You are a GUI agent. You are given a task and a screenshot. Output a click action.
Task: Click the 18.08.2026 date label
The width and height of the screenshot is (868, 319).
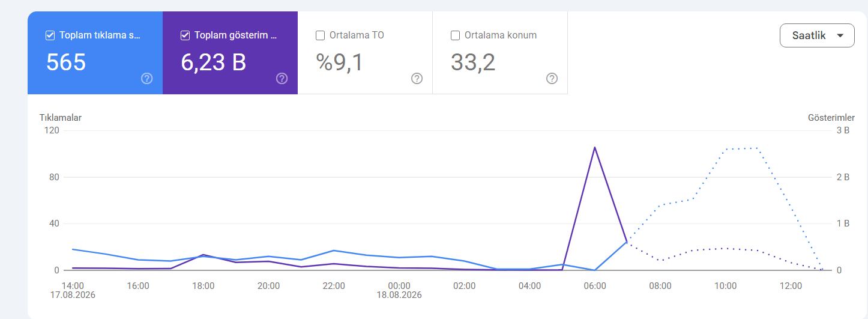click(x=399, y=295)
